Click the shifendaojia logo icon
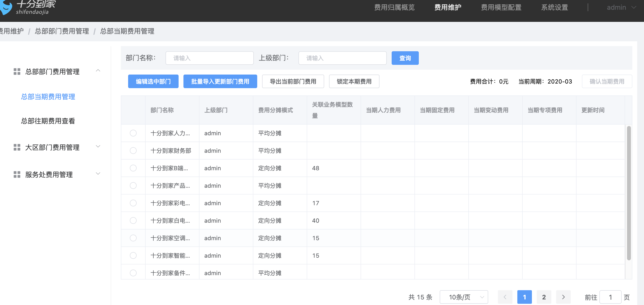The width and height of the screenshot is (644, 305). [6, 8]
